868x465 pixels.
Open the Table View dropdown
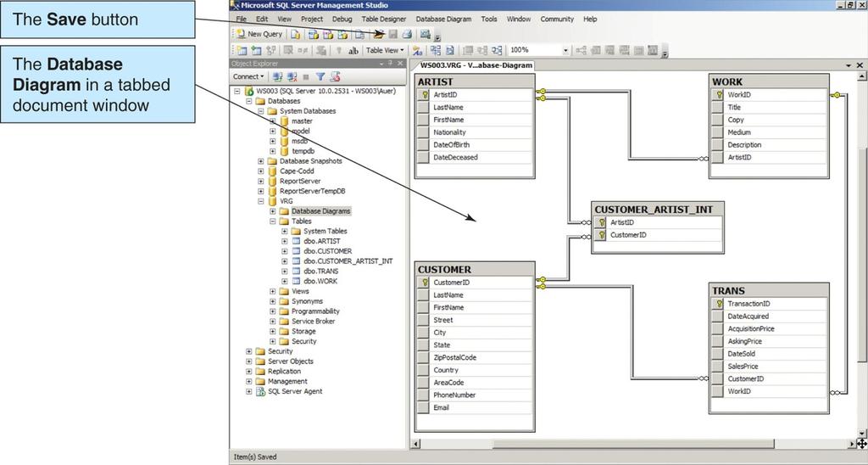[x=385, y=50]
